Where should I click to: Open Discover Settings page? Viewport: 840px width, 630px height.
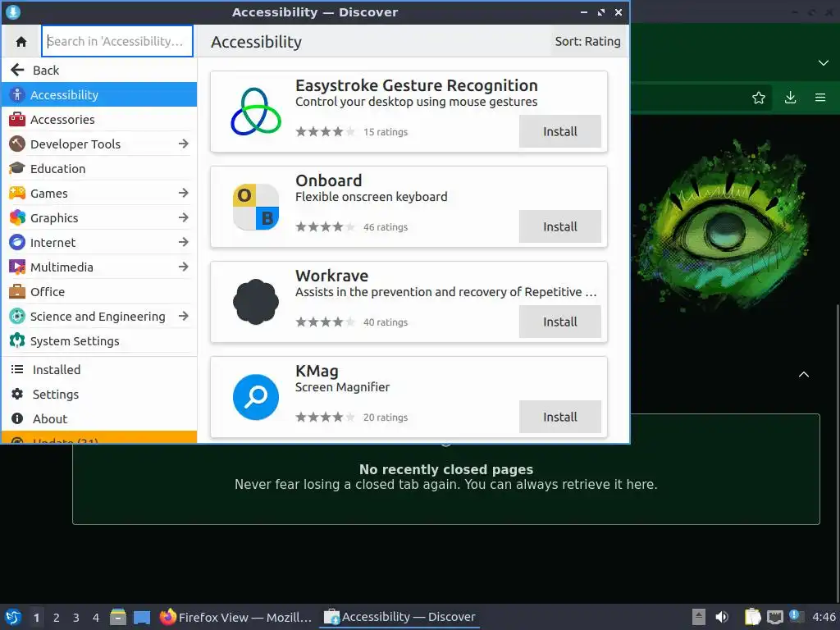(99, 395)
